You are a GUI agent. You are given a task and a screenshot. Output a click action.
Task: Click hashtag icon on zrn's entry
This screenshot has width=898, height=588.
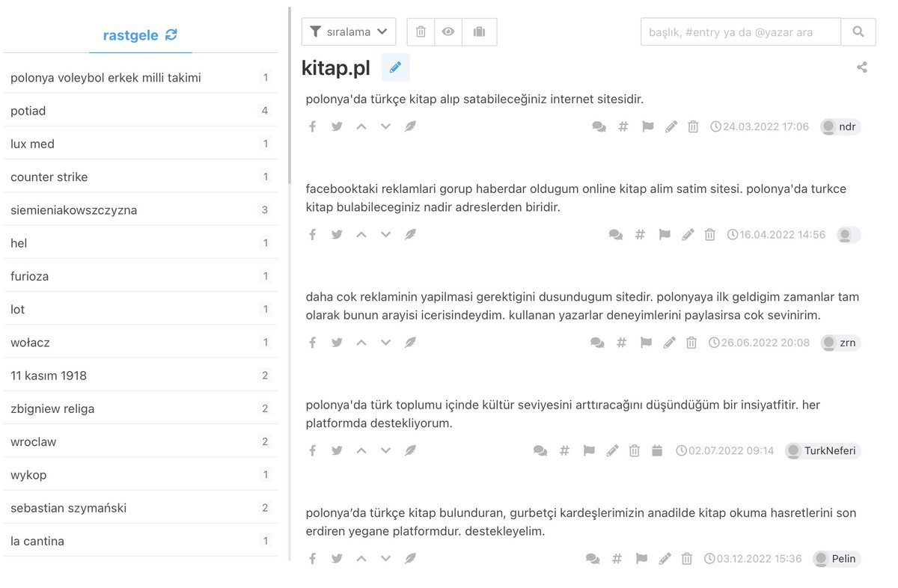click(621, 343)
